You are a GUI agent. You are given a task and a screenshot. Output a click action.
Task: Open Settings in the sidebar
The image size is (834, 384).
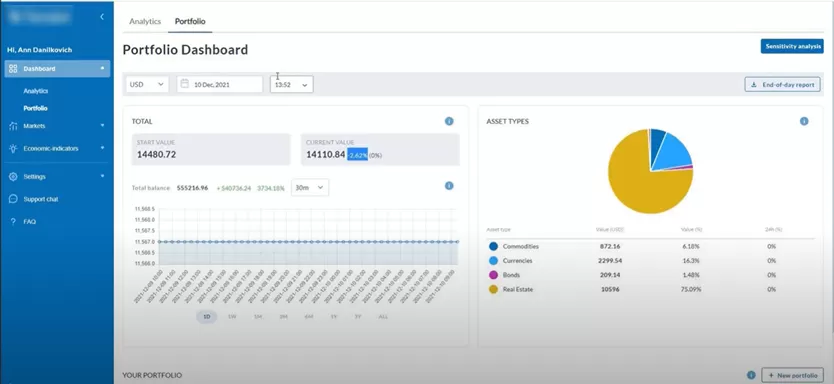[x=57, y=177]
